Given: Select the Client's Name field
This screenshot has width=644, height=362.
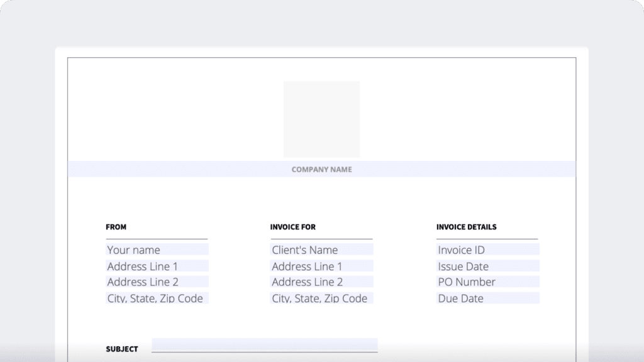Looking at the screenshot, I should (321, 250).
